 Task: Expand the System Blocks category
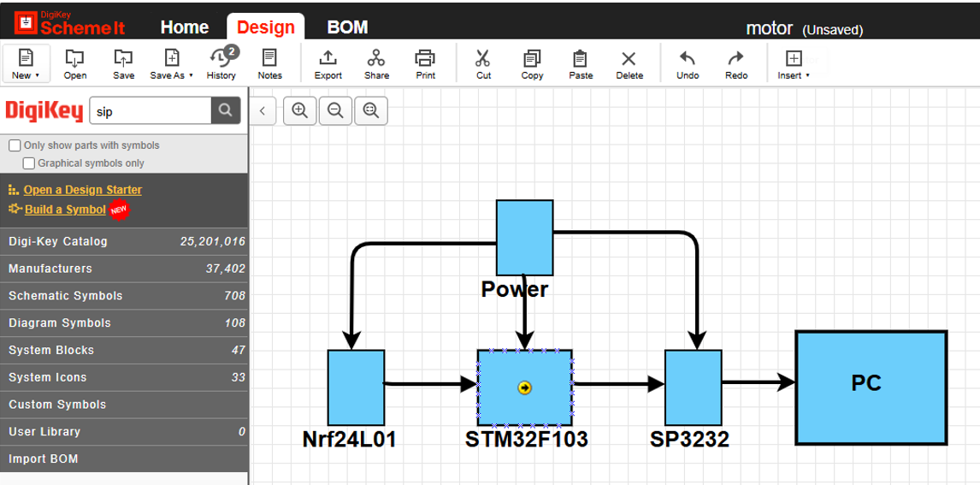[124, 350]
